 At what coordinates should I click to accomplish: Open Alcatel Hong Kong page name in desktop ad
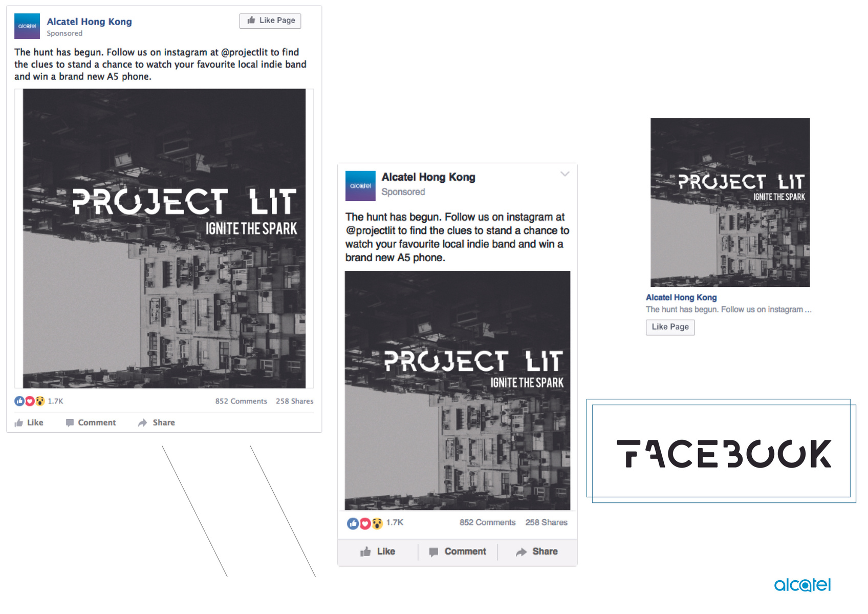click(89, 22)
